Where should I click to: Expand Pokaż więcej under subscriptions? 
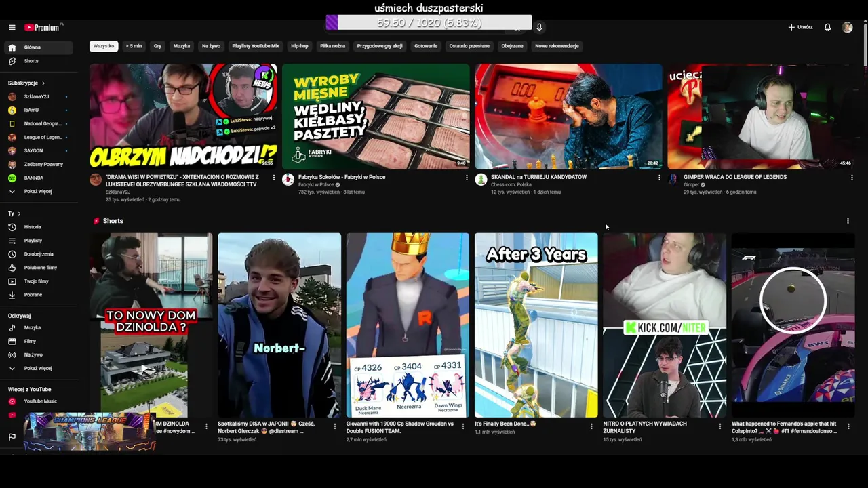pyautogui.click(x=38, y=191)
